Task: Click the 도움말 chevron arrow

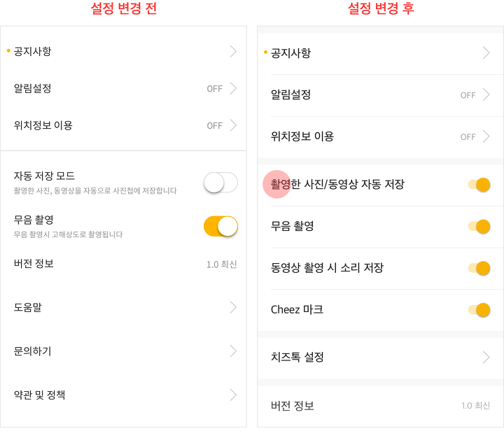Action: pyautogui.click(x=233, y=308)
